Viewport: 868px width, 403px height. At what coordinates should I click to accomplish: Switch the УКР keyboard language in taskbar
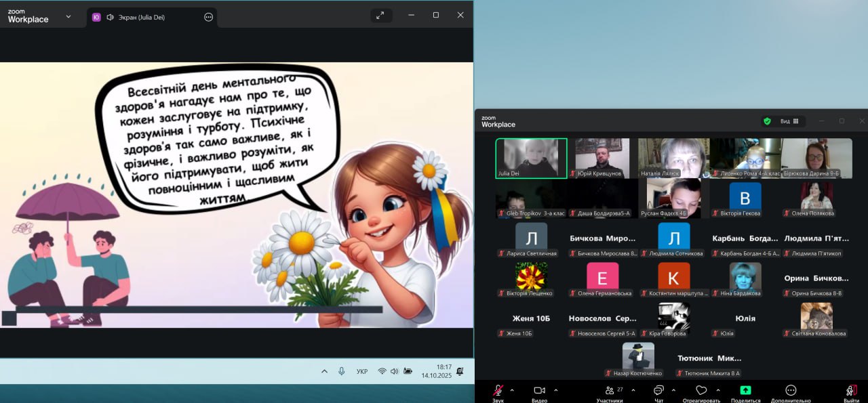(362, 371)
